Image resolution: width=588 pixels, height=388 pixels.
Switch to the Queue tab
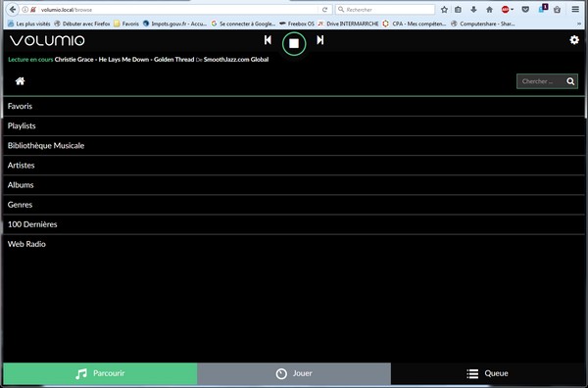[x=488, y=373]
